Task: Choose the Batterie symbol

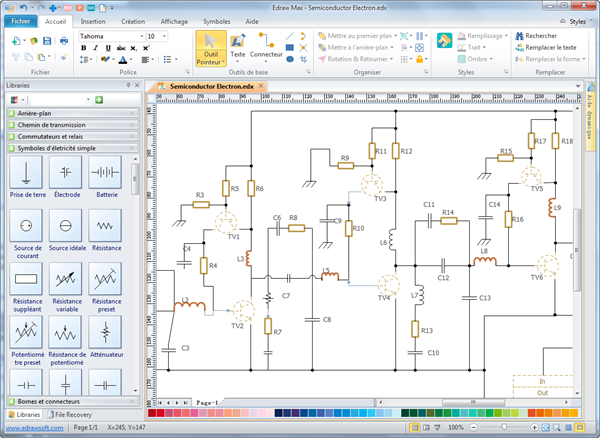Action: click(105, 172)
